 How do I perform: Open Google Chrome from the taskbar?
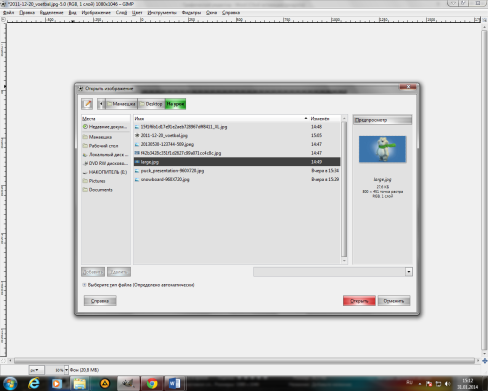[152, 383]
